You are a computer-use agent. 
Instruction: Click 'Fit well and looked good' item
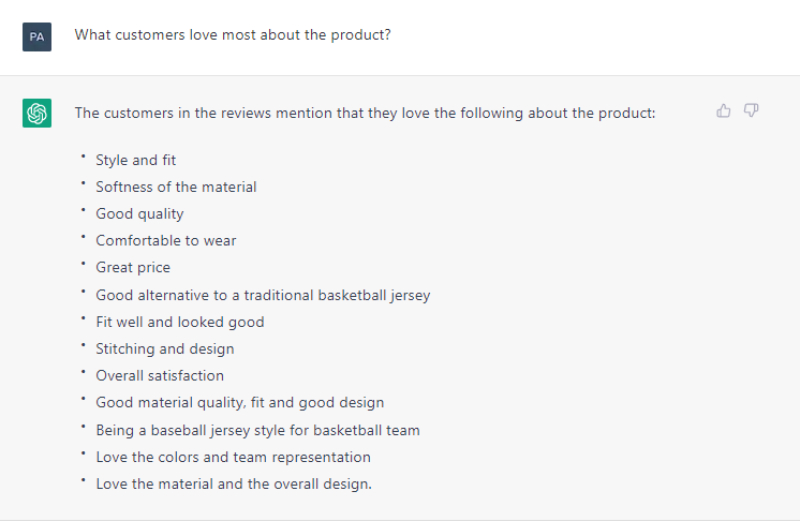pos(180,322)
